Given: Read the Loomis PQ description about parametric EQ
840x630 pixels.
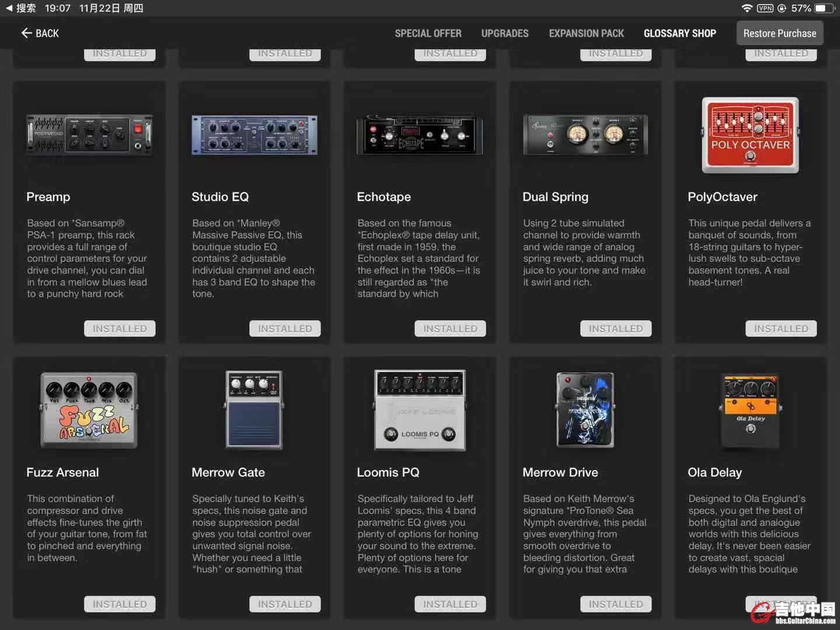Looking at the screenshot, I should coord(418,534).
